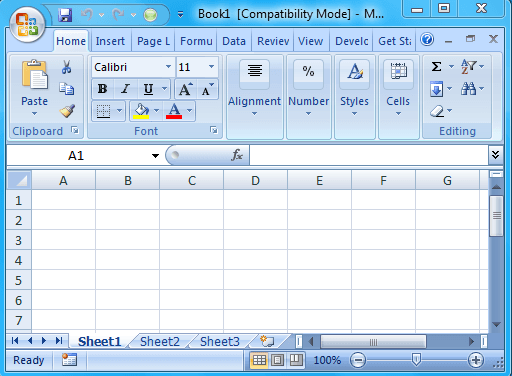Open the borders dropdown arrow
Viewport: 512px width, 376px height.
(x=120, y=111)
